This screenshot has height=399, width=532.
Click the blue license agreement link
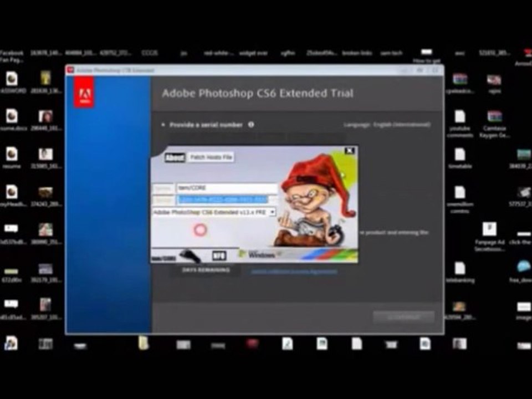coord(294,272)
